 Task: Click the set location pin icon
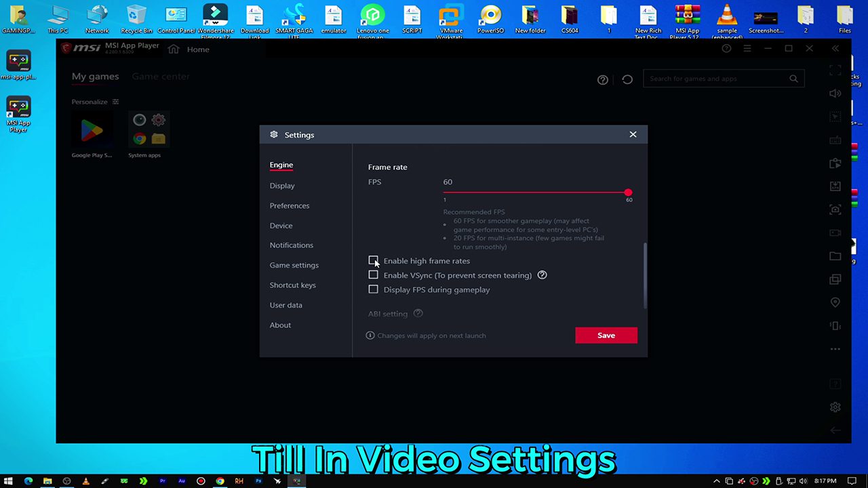[835, 302]
